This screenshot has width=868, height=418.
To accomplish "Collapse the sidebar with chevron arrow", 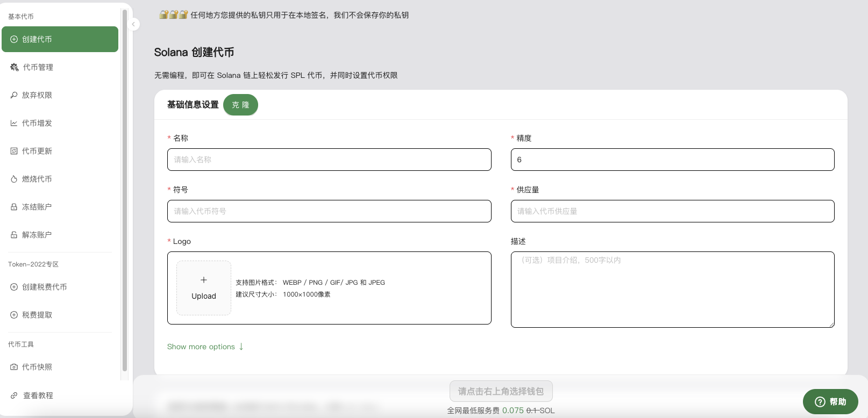I will click(x=133, y=24).
